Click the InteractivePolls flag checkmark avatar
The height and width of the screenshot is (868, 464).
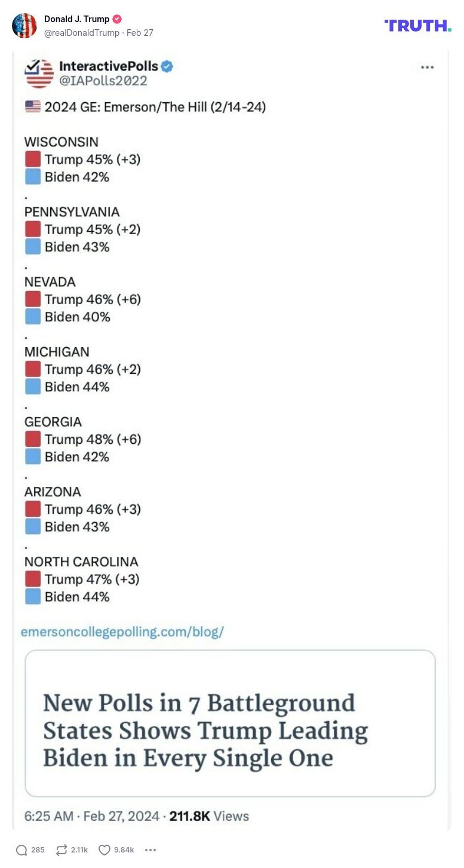tap(39, 73)
